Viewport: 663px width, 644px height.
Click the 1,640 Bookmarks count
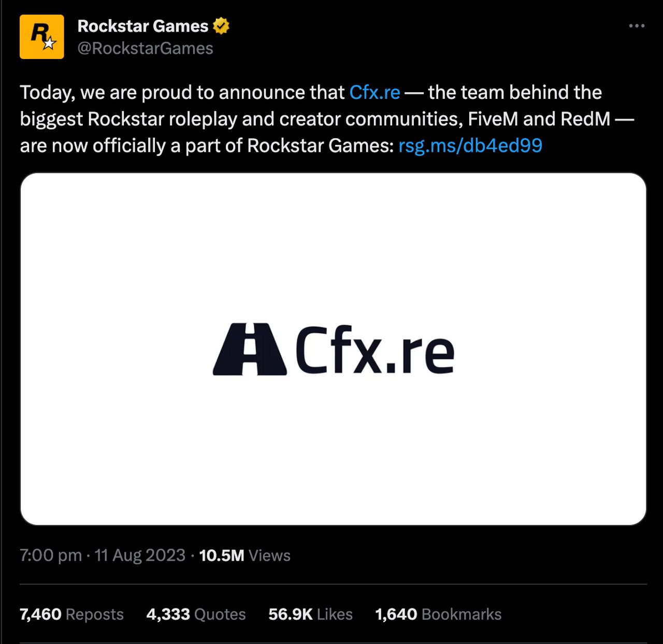coord(438,614)
